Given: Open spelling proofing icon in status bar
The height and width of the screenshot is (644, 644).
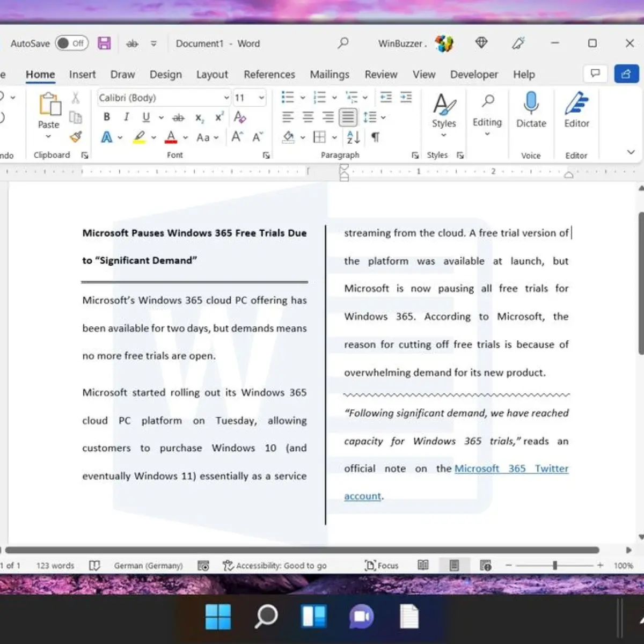Looking at the screenshot, I should pyautogui.click(x=94, y=566).
